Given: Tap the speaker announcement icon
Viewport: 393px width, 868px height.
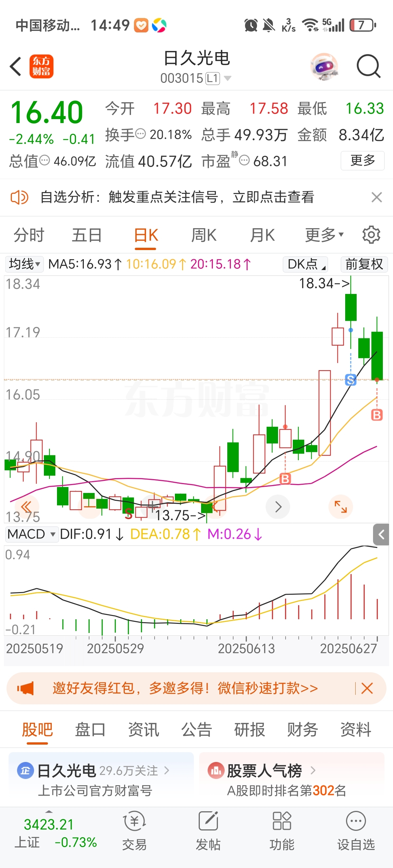Looking at the screenshot, I should (x=19, y=197).
